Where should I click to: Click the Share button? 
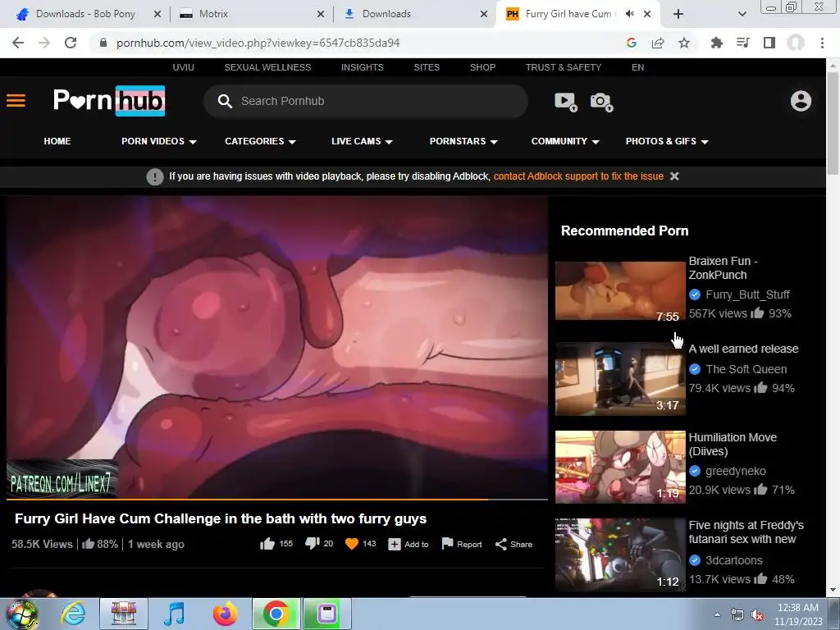click(514, 545)
